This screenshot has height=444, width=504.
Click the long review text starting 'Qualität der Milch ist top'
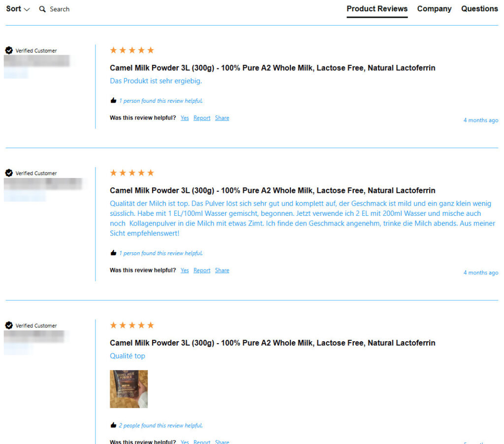[x=302, y=218]
